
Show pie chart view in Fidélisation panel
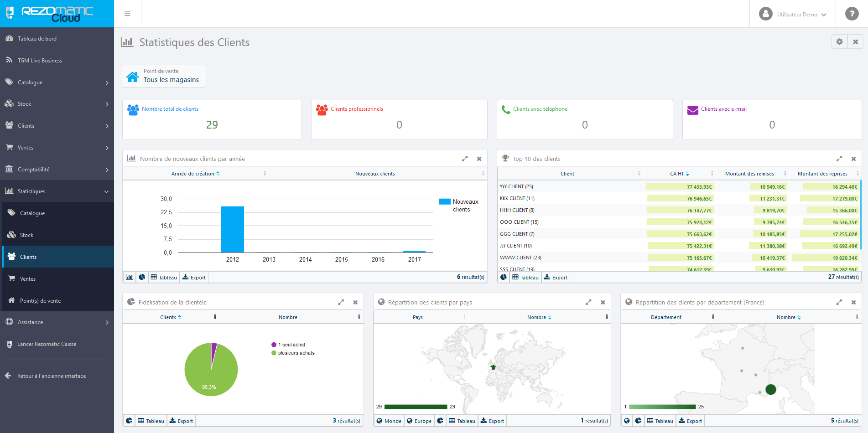tap(129, 421)
